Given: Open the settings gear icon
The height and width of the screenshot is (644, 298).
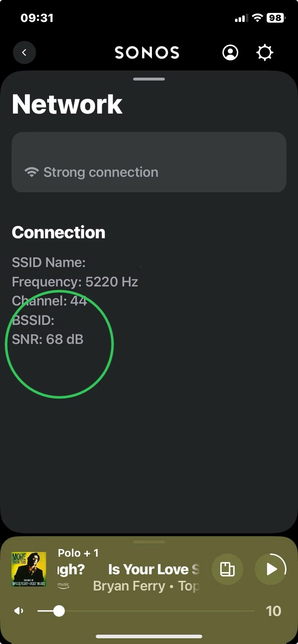Looking at the screenshot, I should point(265,52).
